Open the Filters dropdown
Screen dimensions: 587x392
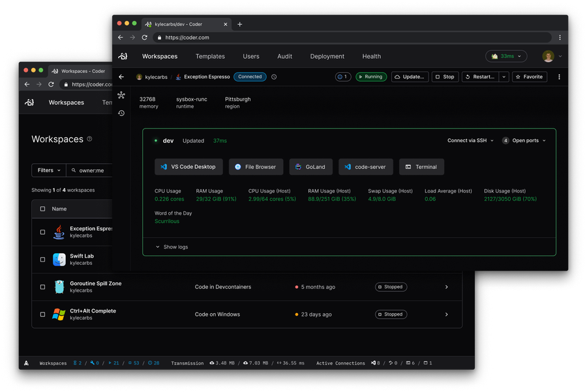click(x=49, y=170)
